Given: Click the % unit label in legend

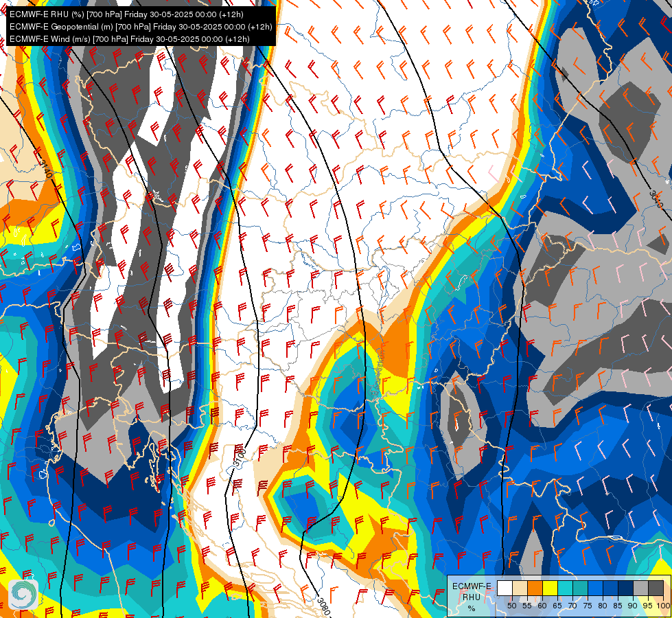Looking at the screenshot, I should point(472,608).
